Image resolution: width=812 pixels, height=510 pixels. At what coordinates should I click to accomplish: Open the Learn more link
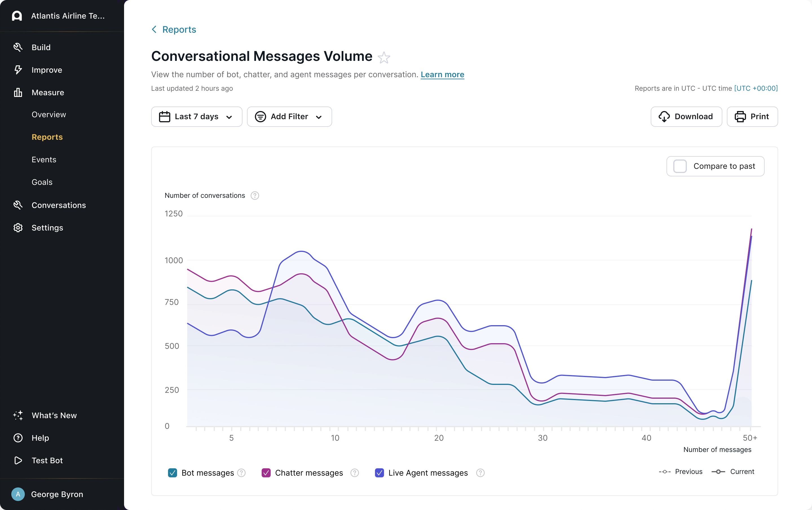click(x=442, y=74)
